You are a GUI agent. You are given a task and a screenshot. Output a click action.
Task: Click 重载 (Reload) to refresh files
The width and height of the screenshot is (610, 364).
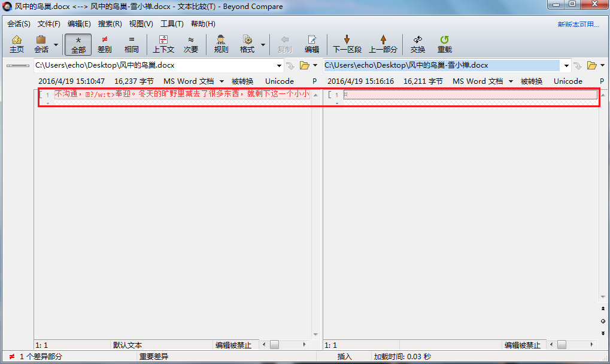(x=444, y=44)
